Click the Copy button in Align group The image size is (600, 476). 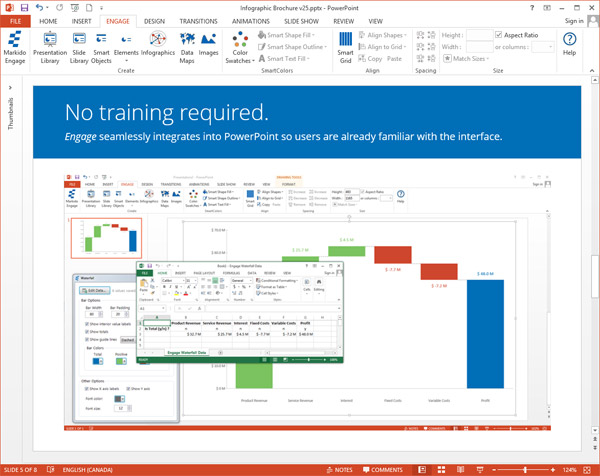click(370, 59)
